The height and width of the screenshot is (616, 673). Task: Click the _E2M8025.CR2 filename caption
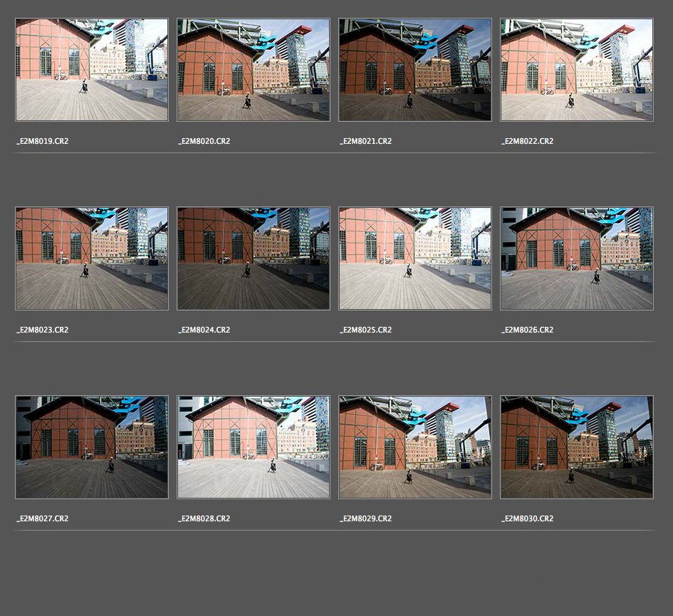366,330
